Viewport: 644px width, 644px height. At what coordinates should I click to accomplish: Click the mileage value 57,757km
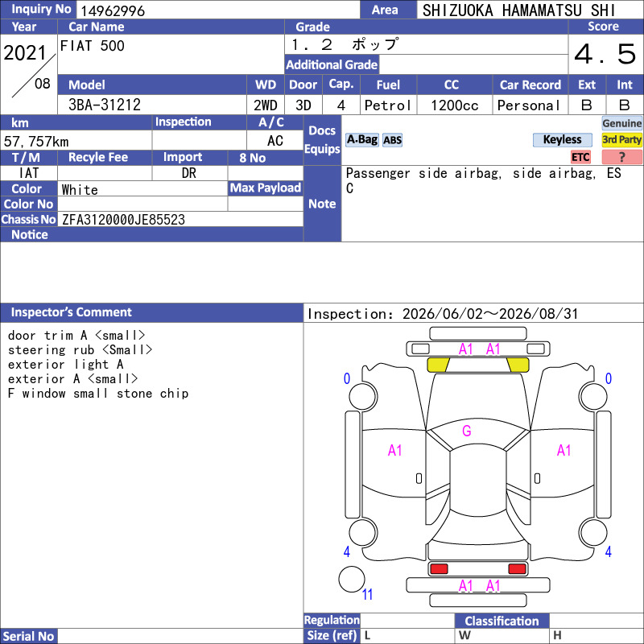pos(36,142)
